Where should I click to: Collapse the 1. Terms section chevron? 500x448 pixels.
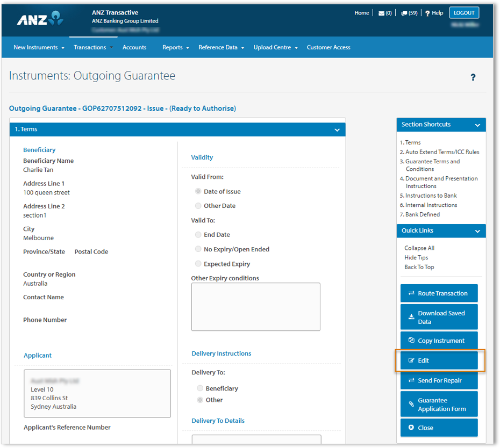coord(337,130)
